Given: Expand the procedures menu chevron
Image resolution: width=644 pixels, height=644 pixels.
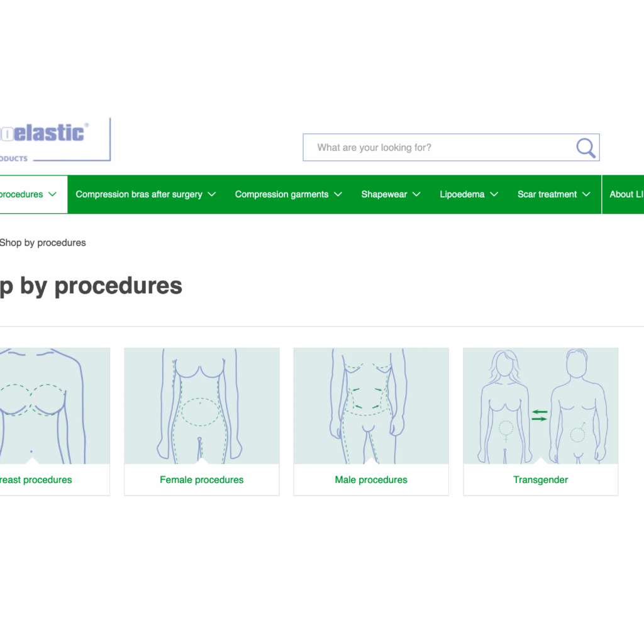Looking at the screenshot, I should pyautogui.click(x=53, y=194).
